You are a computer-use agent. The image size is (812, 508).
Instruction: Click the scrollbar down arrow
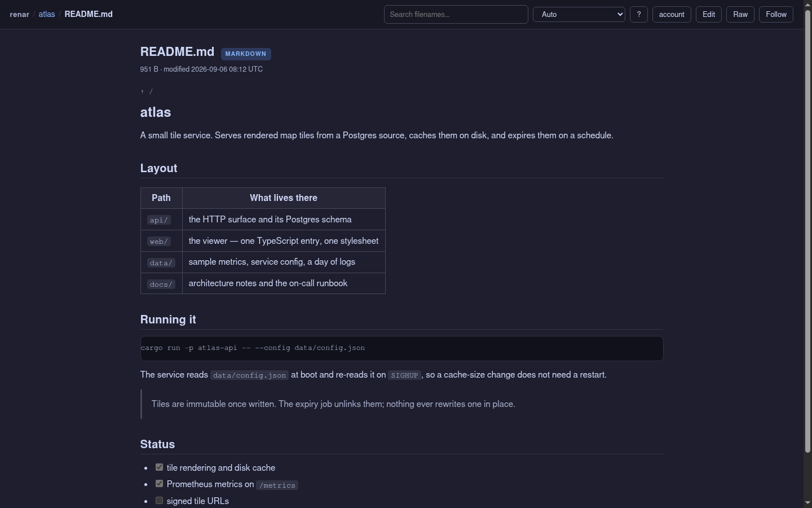[x=807, y=502]
